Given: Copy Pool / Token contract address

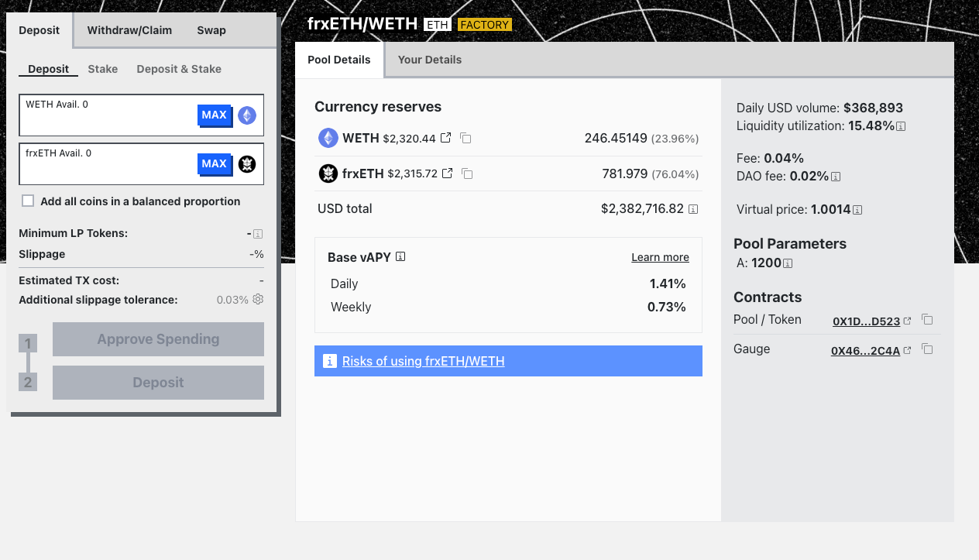Looking at the screenshot, I should click(x=927, y=320).
